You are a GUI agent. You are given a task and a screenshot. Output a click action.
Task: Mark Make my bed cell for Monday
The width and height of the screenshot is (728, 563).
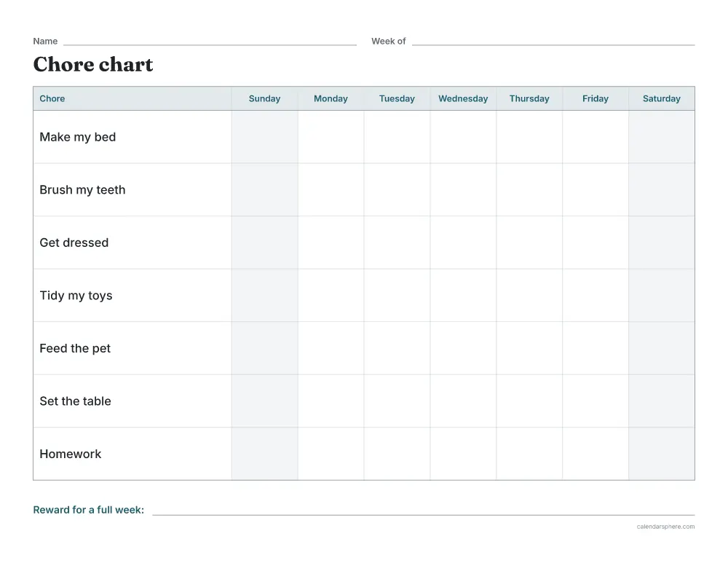click(x=331, y=137)
